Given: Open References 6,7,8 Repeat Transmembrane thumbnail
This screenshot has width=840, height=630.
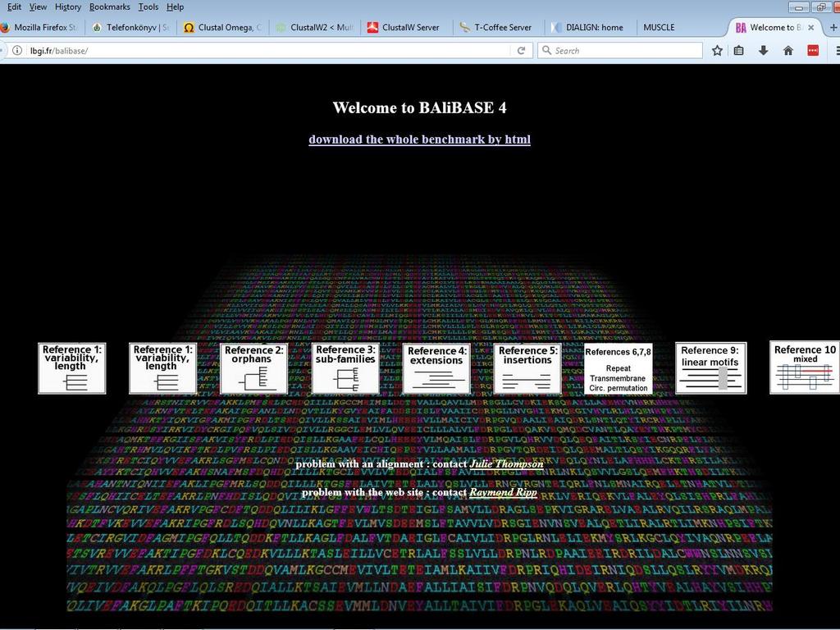Looking at the screenshot, I should point(619,368).
